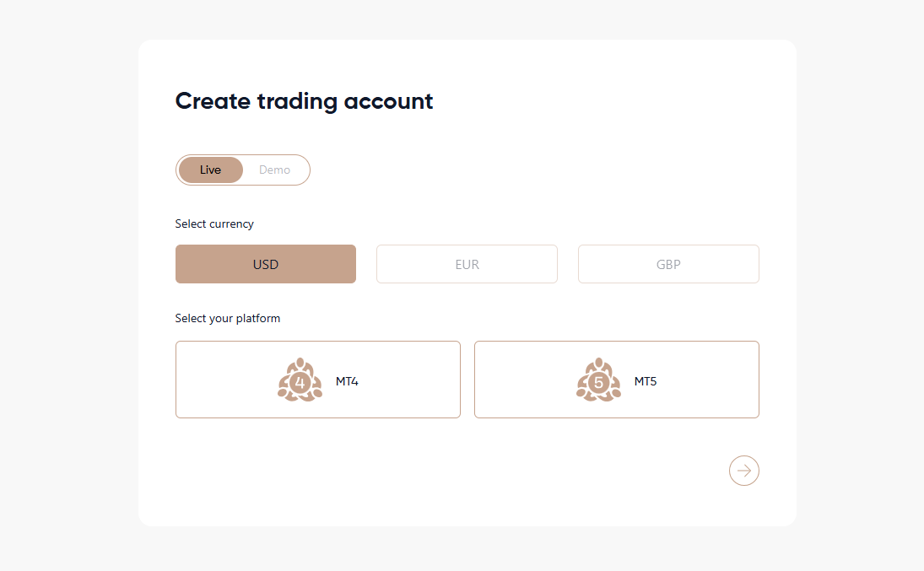Click the MT4 text label
Image resolution: width=924 pixels, height=571 pixels.
tap(347, 381)
